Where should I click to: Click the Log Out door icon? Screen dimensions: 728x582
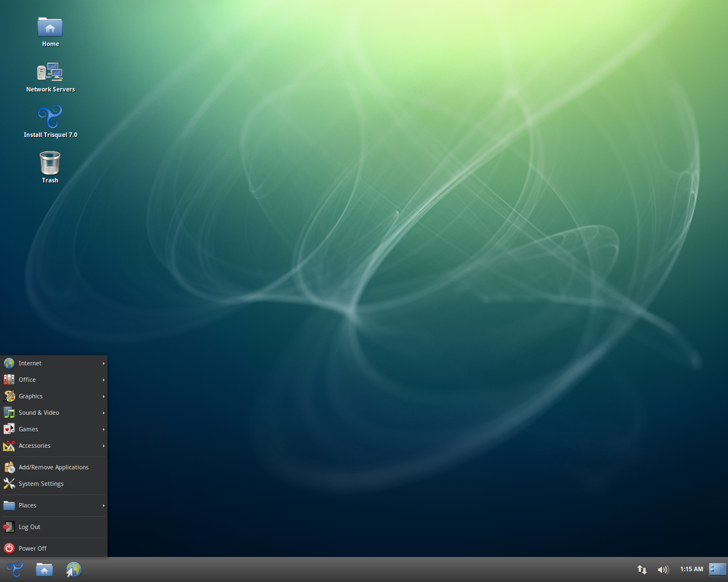9,527
